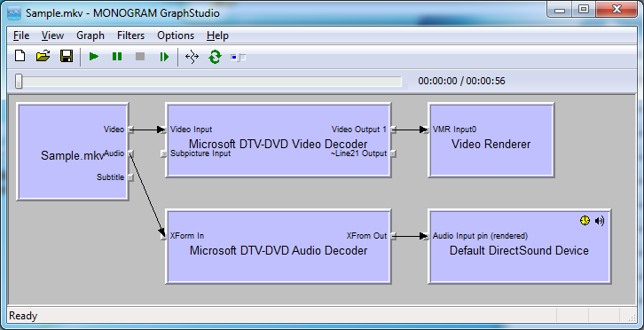The width and height of the screenshot is (644, 330).
Task: Click the XForm In pin
Action: 163,236
